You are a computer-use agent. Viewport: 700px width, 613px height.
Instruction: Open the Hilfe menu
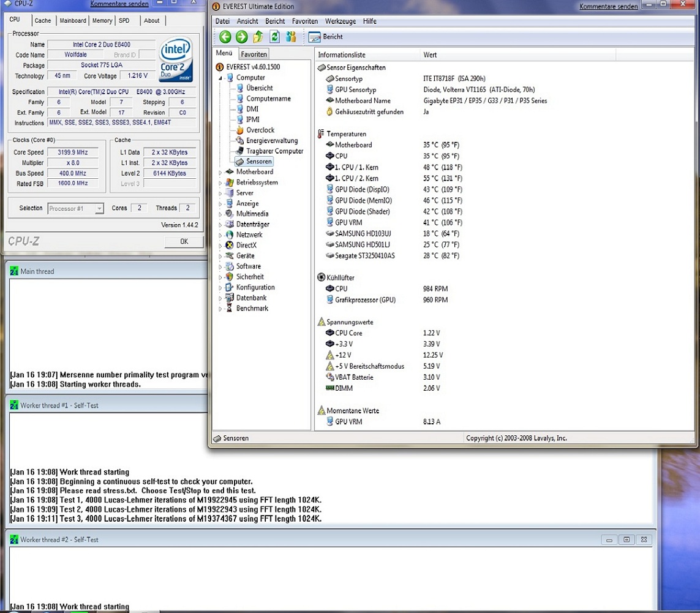(370, 21)
